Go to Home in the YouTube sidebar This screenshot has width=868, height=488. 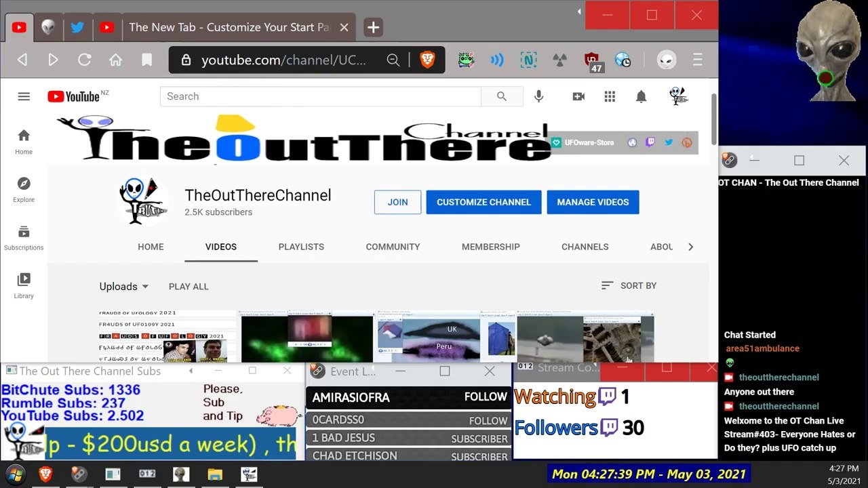(x=24, y=142)
